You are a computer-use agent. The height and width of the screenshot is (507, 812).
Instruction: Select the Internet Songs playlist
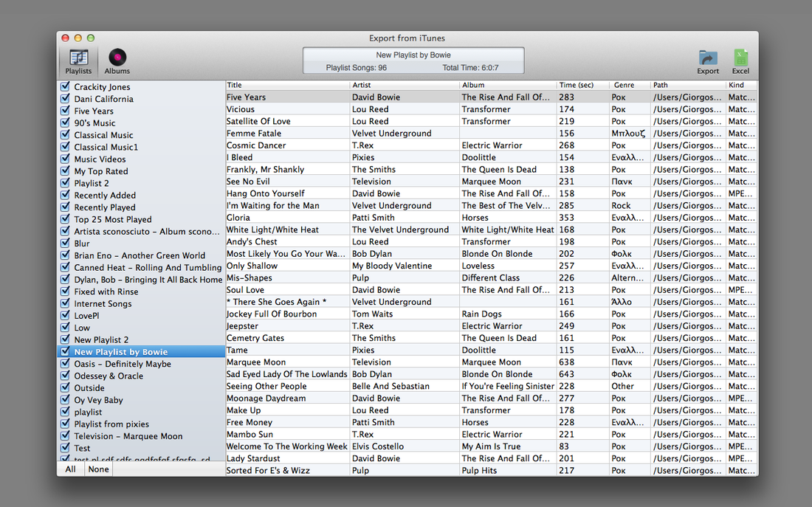[x=103, y=303]
